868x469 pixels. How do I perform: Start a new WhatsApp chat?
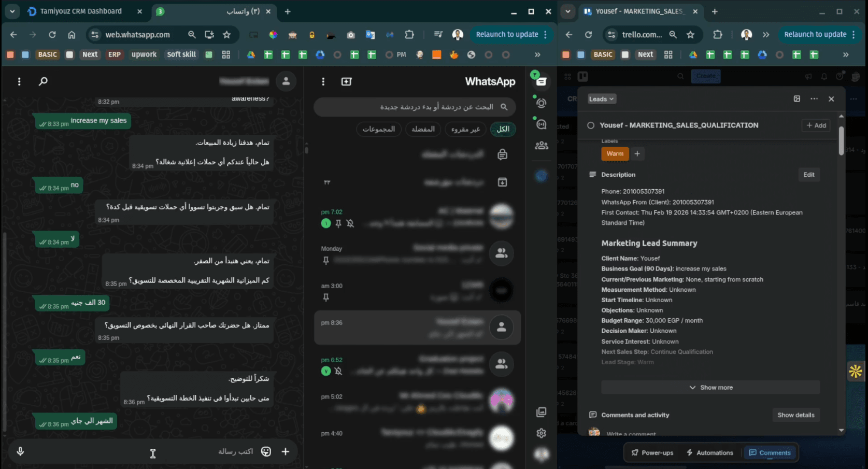coord(347,81)
